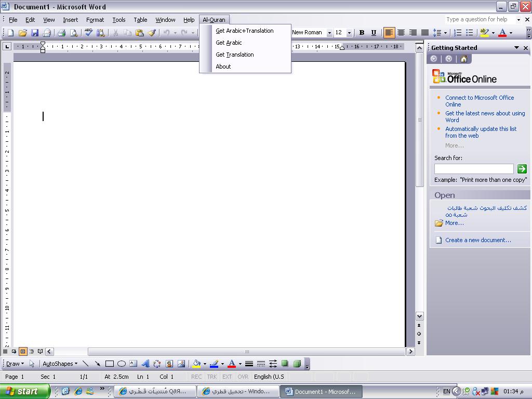Click green Start searching arrow button
Viewport: 532px width, 399px height.
tap(522, 169)
